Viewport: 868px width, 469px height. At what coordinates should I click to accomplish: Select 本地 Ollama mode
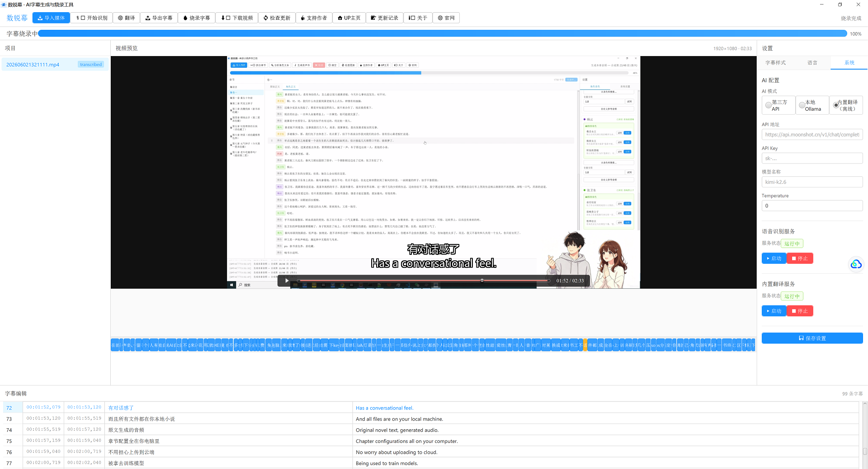812,105
